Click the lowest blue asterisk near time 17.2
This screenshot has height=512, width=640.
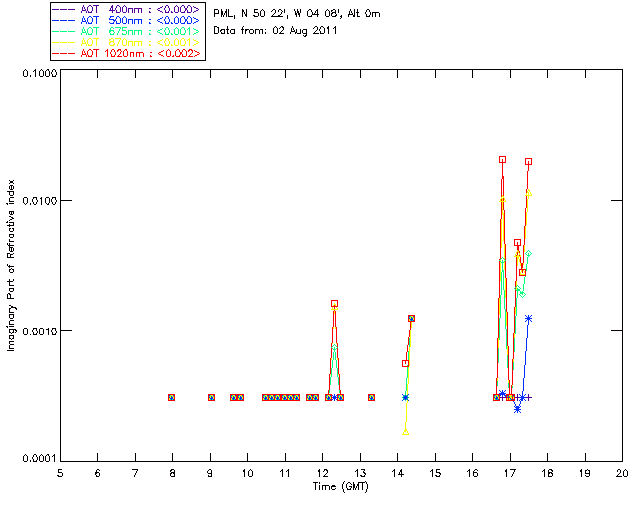518,409
